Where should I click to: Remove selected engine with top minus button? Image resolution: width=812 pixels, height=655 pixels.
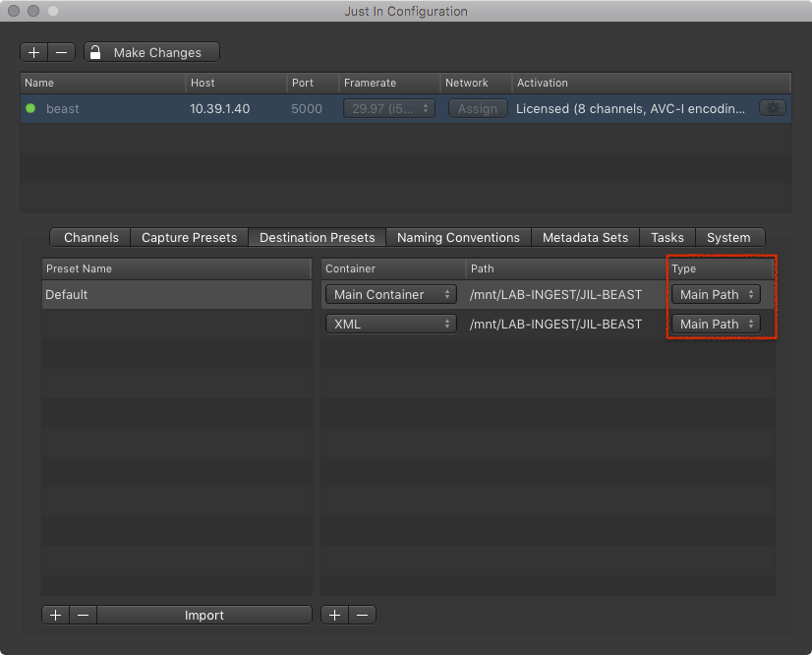[62, 52]
